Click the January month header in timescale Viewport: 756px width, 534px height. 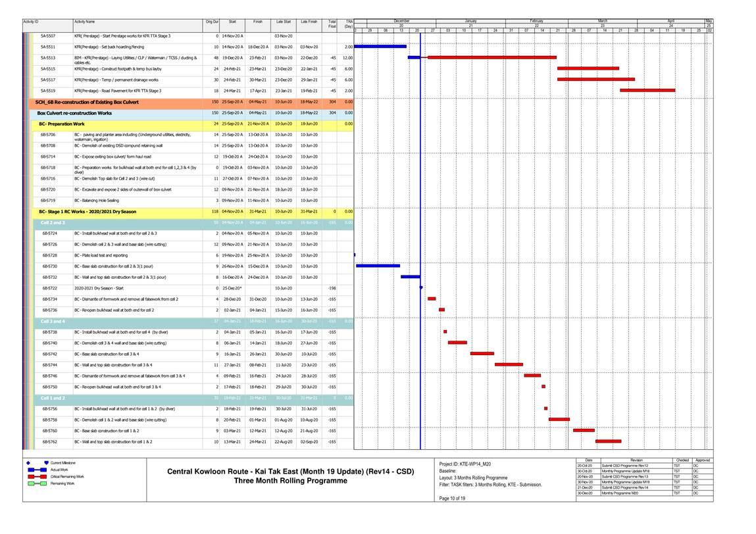coord(470,20)
